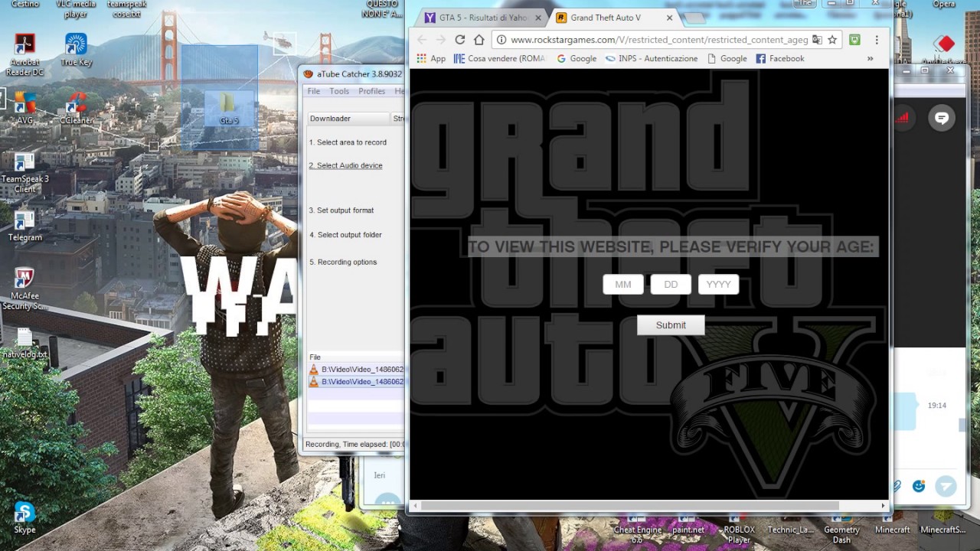
Task: Click Chrome reload page icon
Action: point(459,40)
